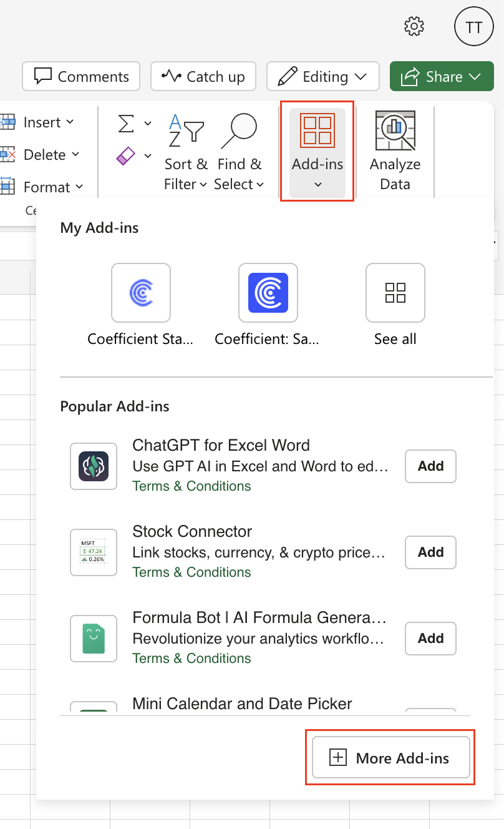
Task: Click the AutoSum sigma icon
Action: coord(127,124)
